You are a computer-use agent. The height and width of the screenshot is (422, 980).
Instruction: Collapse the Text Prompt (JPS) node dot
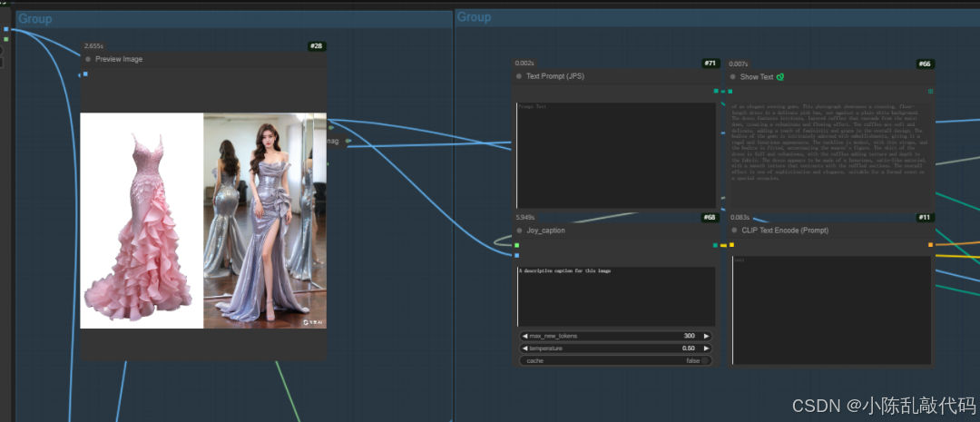[519, 76]
